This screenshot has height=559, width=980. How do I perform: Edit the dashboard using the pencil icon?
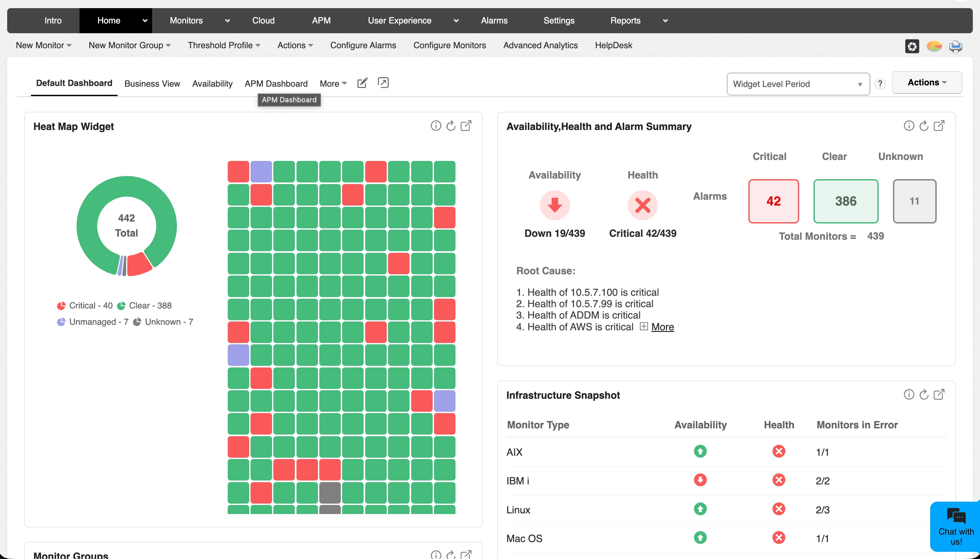[x=362, y=82]
